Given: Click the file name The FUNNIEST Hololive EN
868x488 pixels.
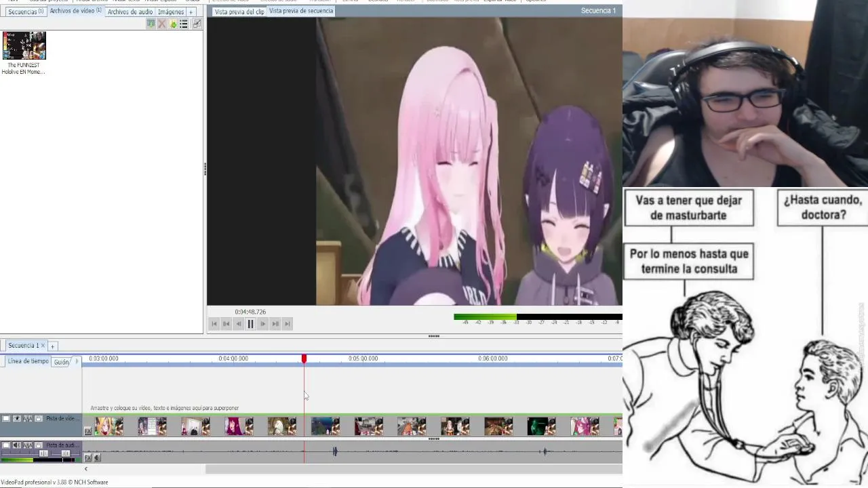Looking at the screenshot, I should [x=24, y=68].
